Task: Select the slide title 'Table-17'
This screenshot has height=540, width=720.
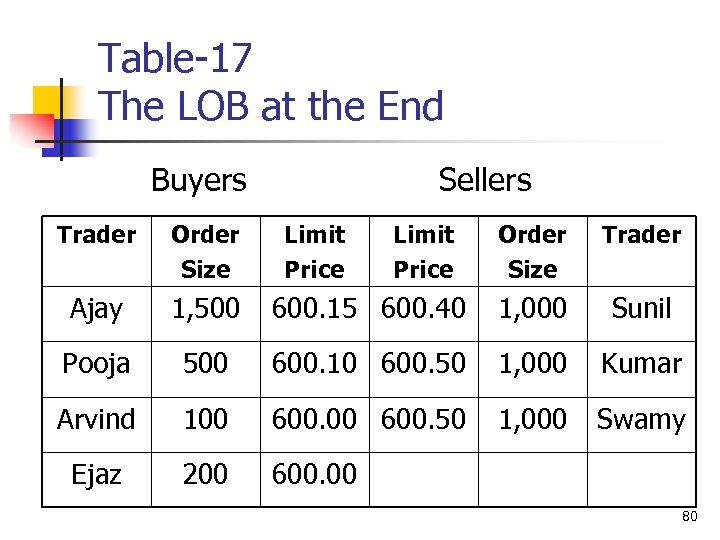Action: 175,59
